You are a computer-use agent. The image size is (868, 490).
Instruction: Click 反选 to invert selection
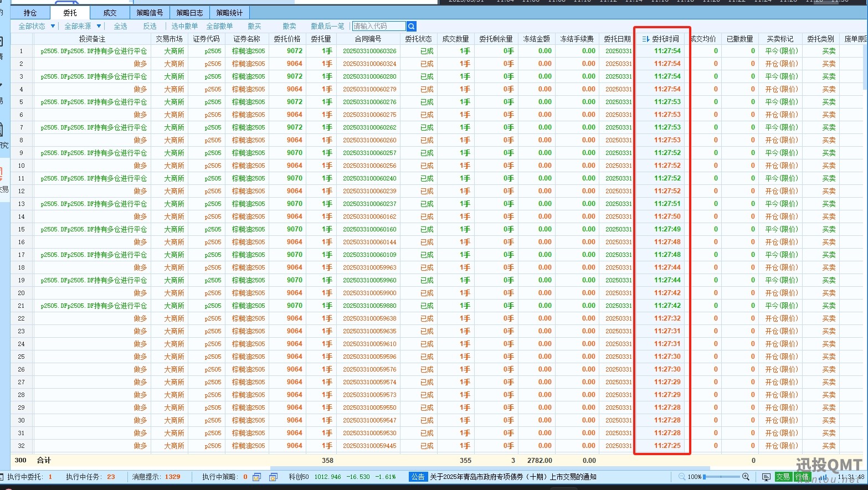tap(150, 26)
